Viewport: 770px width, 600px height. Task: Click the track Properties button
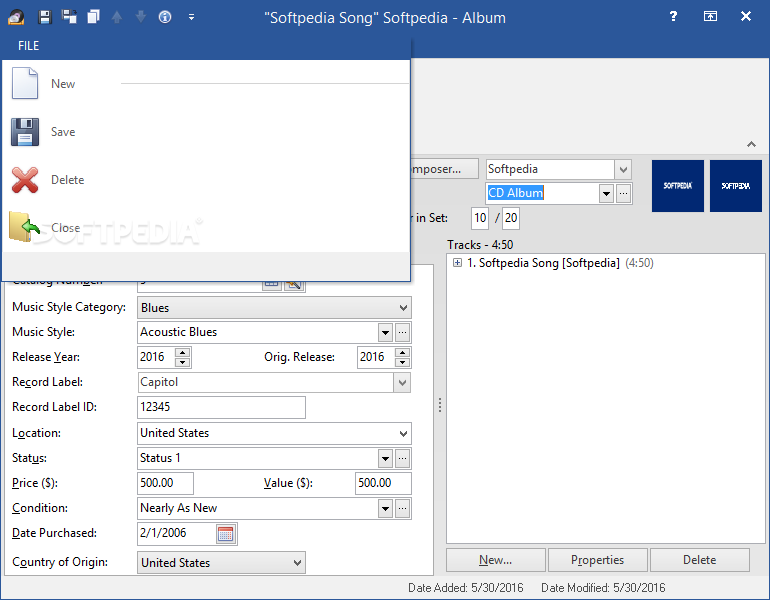(x=598, y=560)
